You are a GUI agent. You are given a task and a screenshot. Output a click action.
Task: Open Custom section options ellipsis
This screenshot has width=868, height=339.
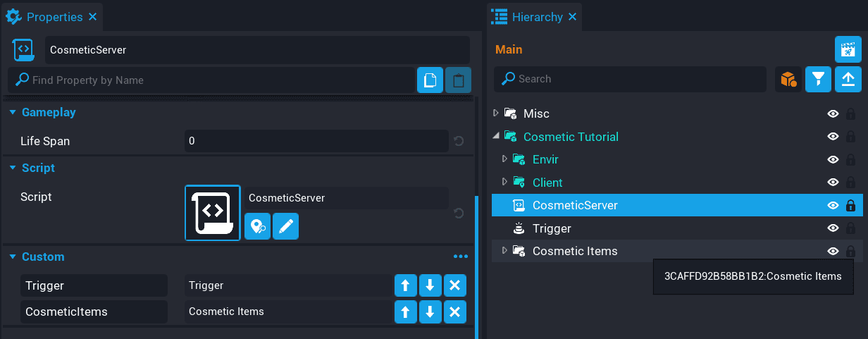click(x=461, y=257)
